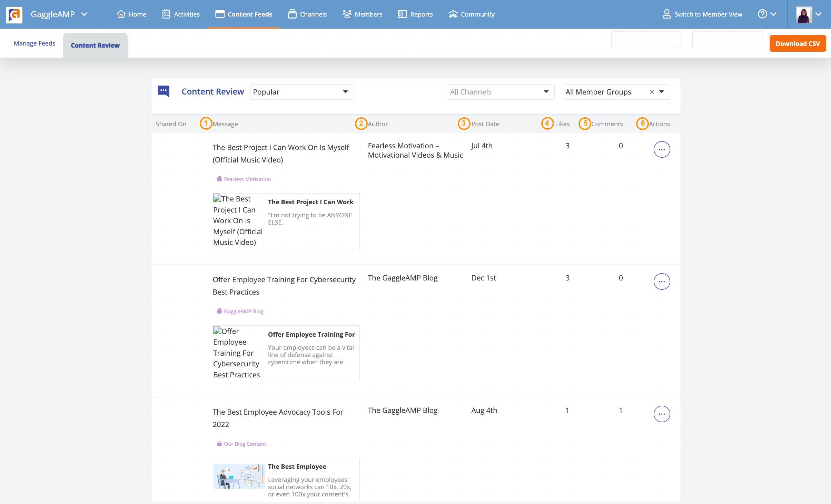Click the Community group icon
The image size is (831, 504).
point(453,14)
